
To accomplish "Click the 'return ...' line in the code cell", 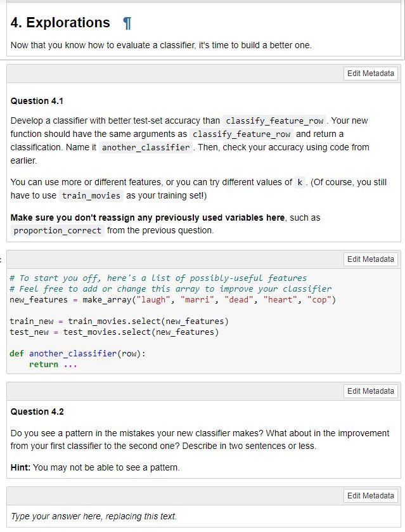I will coord(53,365).
